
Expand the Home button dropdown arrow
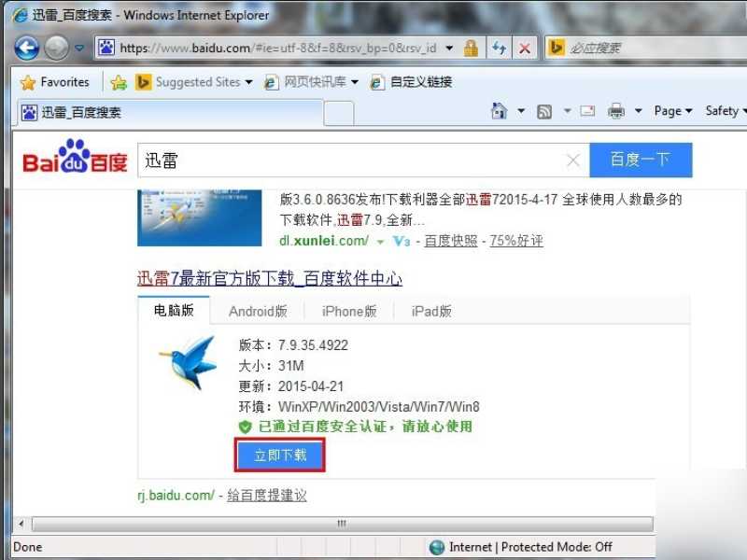521,111
